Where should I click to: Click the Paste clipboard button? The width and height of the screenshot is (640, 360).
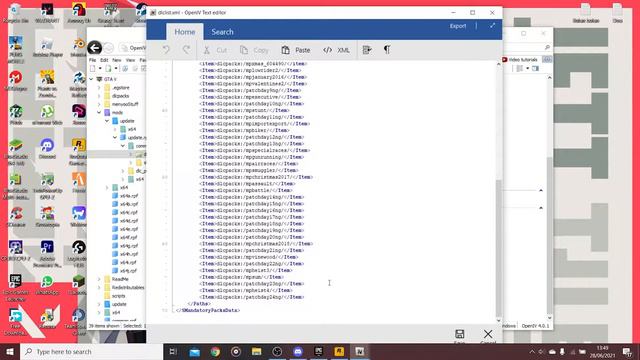pyautogui.click(x=296, y=50)
